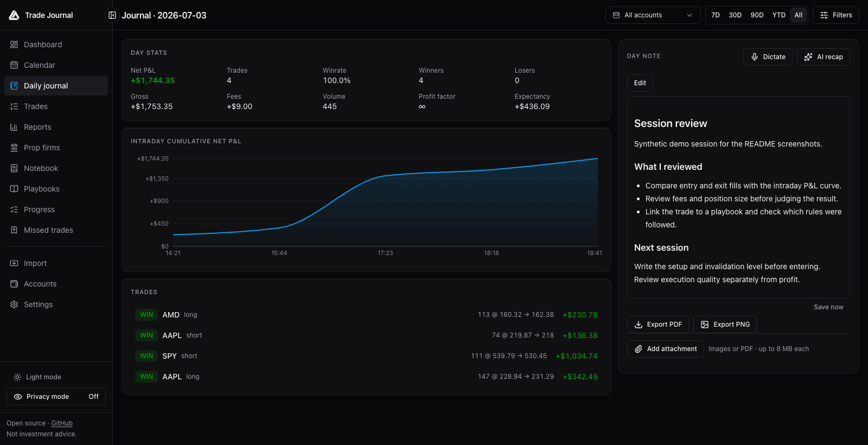Open the Settings gear icon
868x445 pixels.
pyautogui.click(x=14, y=304)
